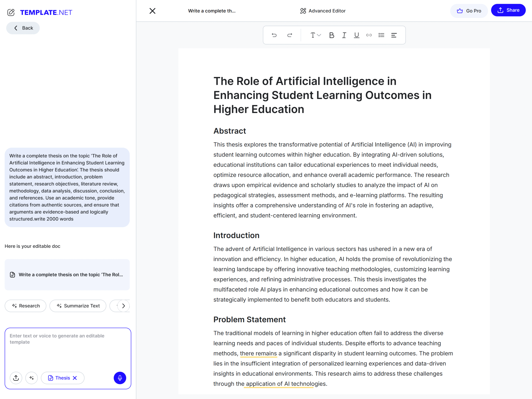The image size is (532, 399).
Task: Click the undo arrow in toolbar
Action: [x=274, y=35]
